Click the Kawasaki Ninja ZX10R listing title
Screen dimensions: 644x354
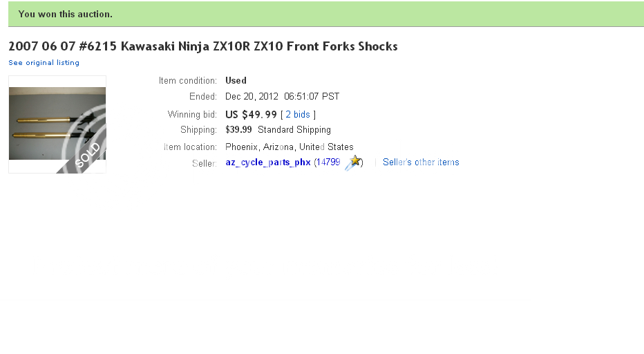(202, 47)
